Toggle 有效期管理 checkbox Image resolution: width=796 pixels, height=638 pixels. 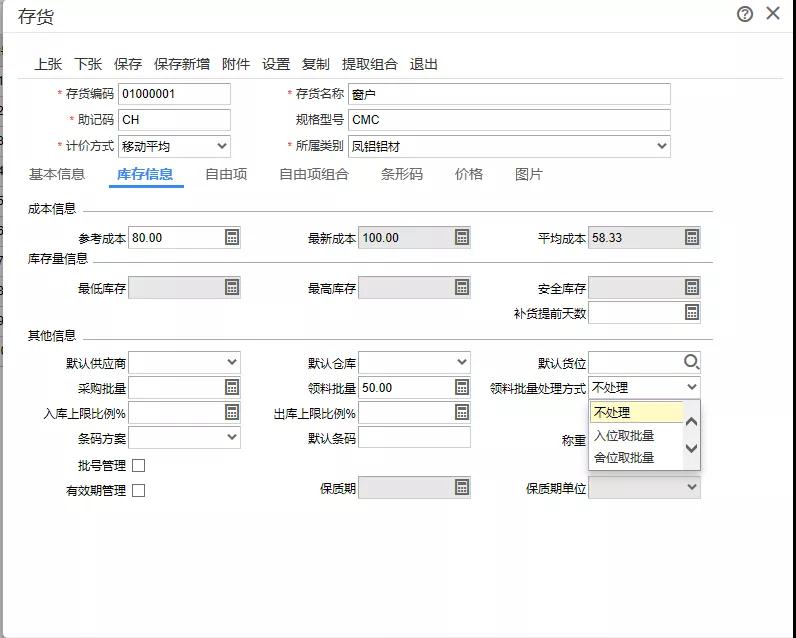(x=138, y=490)
